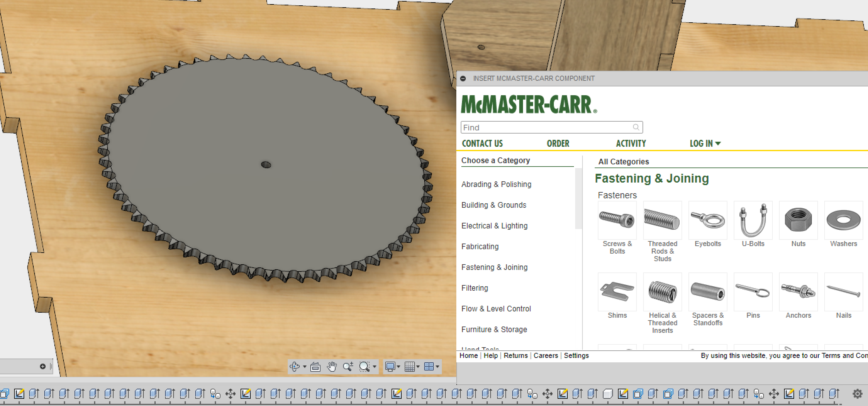Collapse the Insert McMaster-Carr Component dialog

(x=463, y=79)
